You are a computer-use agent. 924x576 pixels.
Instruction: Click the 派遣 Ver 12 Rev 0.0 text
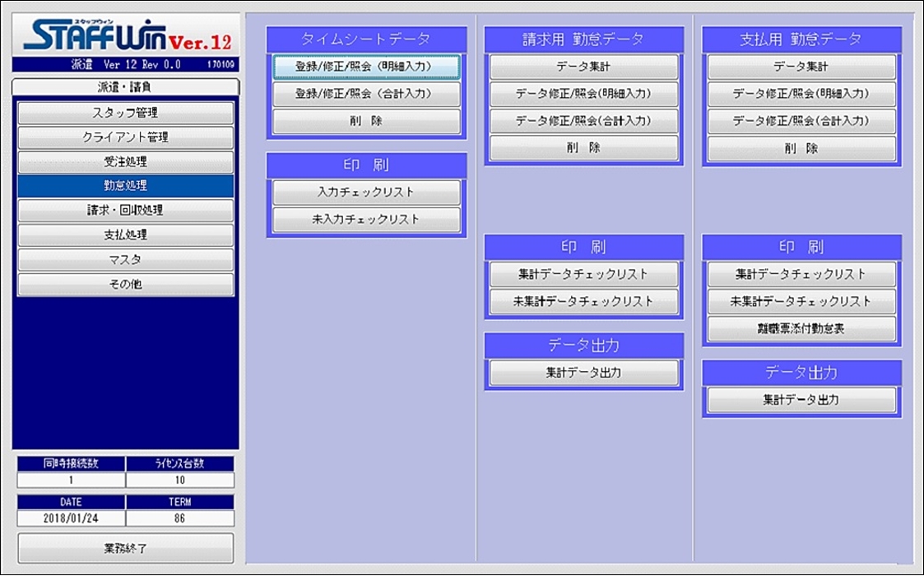(126, 65)
